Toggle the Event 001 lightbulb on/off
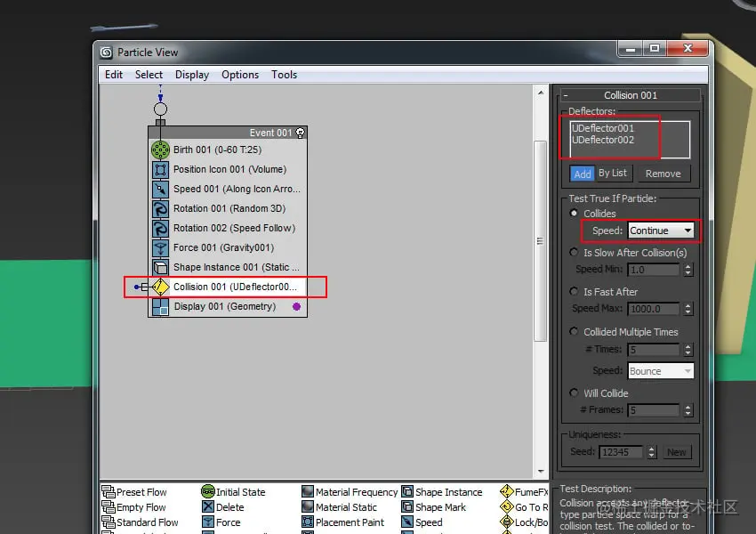 tap(300, 133)
